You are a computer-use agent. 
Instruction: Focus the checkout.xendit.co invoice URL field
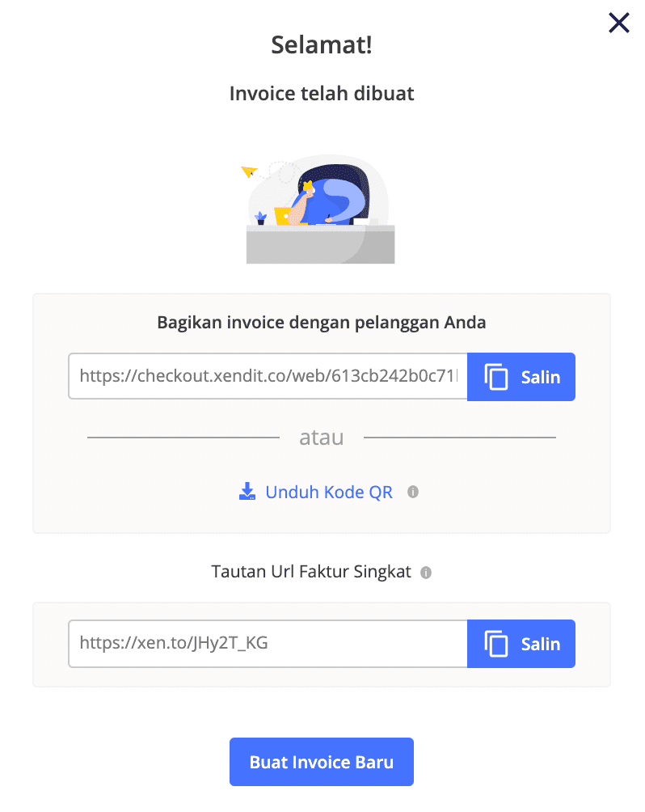click(x=268, y=377)
